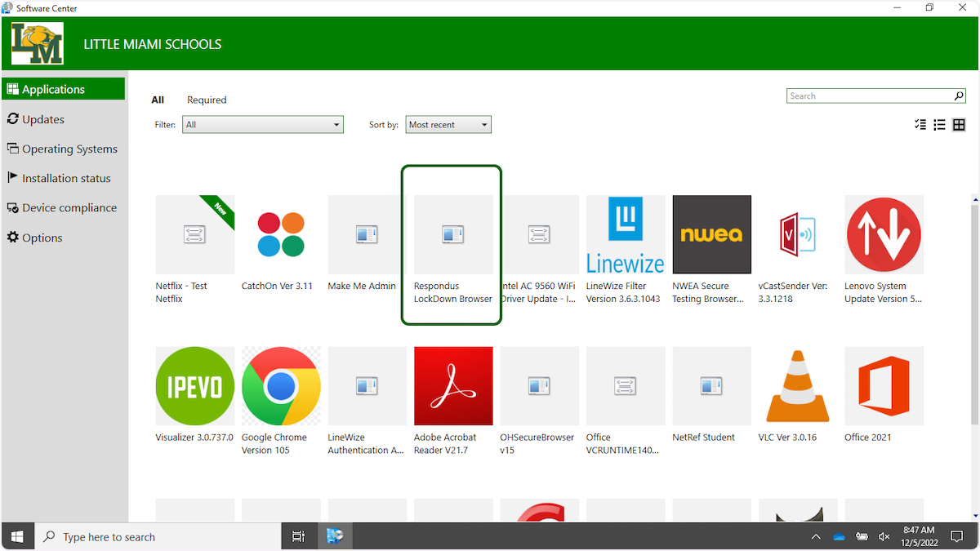Click the scrollbar down arrow
Viewport: 980px width, 551px height.
975,516
